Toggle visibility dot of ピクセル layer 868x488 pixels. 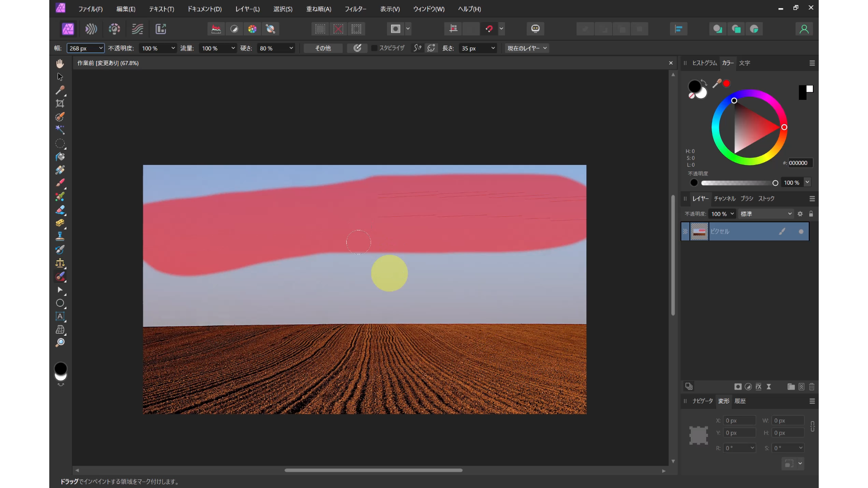[x=801, y=232]
